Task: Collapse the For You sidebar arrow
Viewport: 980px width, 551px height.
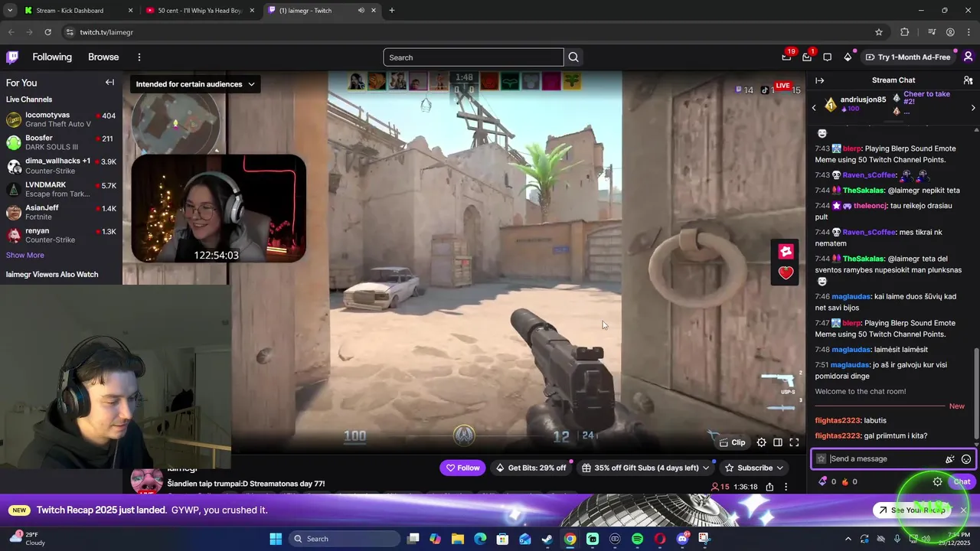Action: pyautogui.click(x=109, y=83)
